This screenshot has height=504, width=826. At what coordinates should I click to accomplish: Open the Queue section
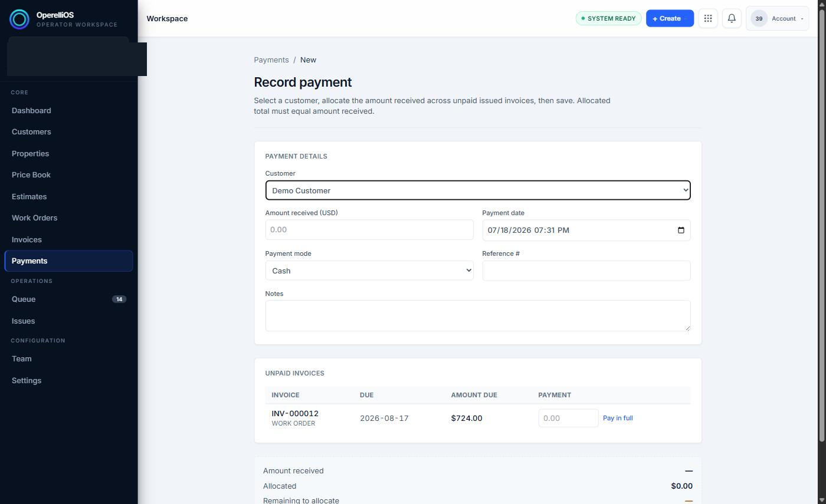tap(68, 299)
